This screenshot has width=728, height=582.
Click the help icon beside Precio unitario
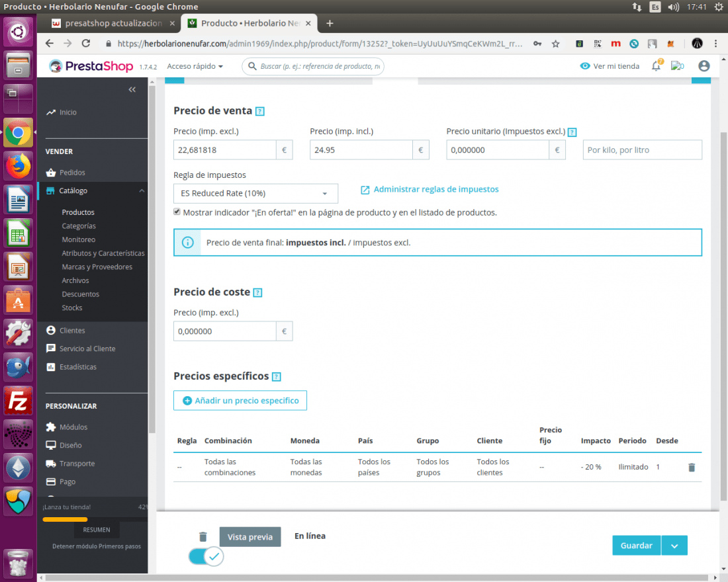click(572, 132)
